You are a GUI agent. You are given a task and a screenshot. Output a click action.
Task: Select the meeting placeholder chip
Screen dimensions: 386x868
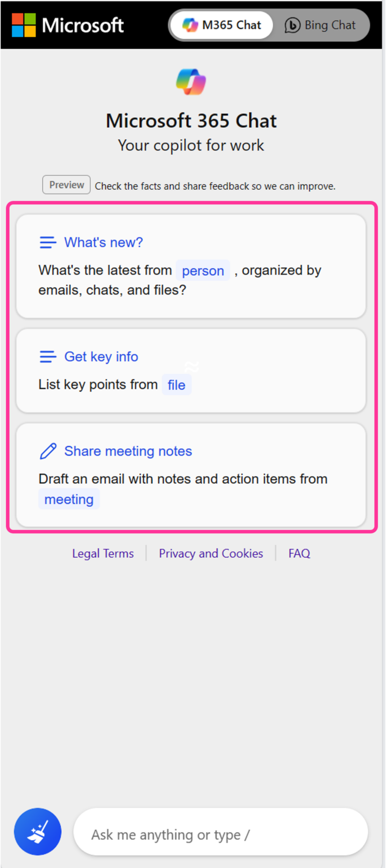click(x=69, y=499)
